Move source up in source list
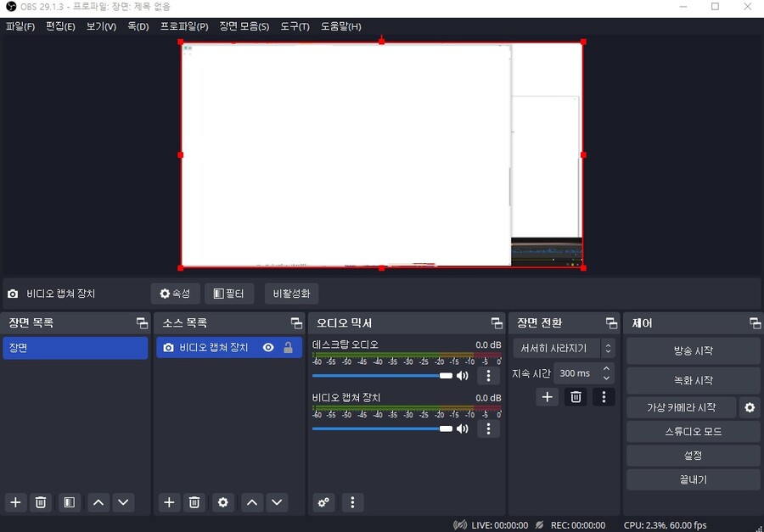Screen dimensions: 764x532 252,502
